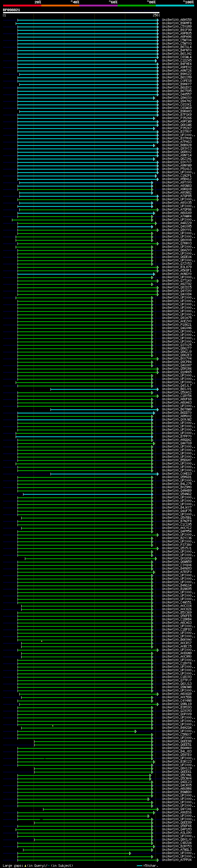The image size is (197, 868).
Task: Choose hit UniRef100_B6T1L4
Action: coord(177,47)
